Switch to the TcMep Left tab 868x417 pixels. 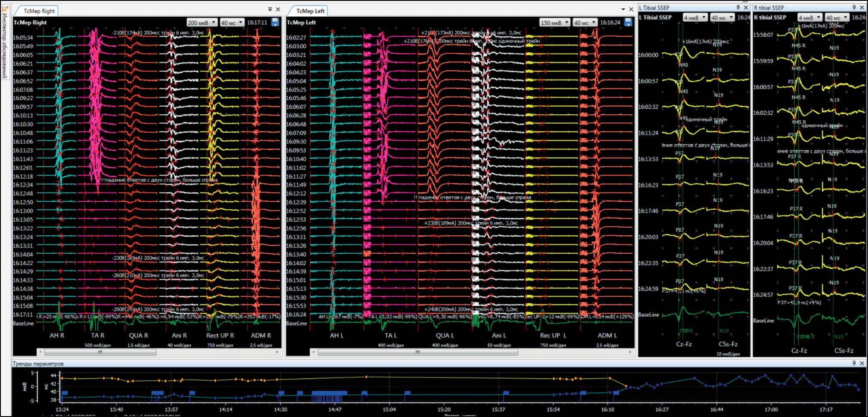click(310, 11)
